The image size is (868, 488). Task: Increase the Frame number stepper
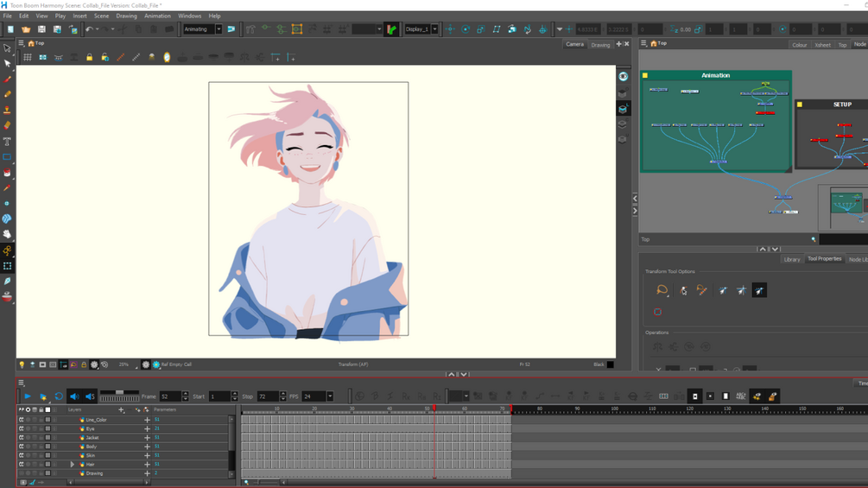coord(186,394)
